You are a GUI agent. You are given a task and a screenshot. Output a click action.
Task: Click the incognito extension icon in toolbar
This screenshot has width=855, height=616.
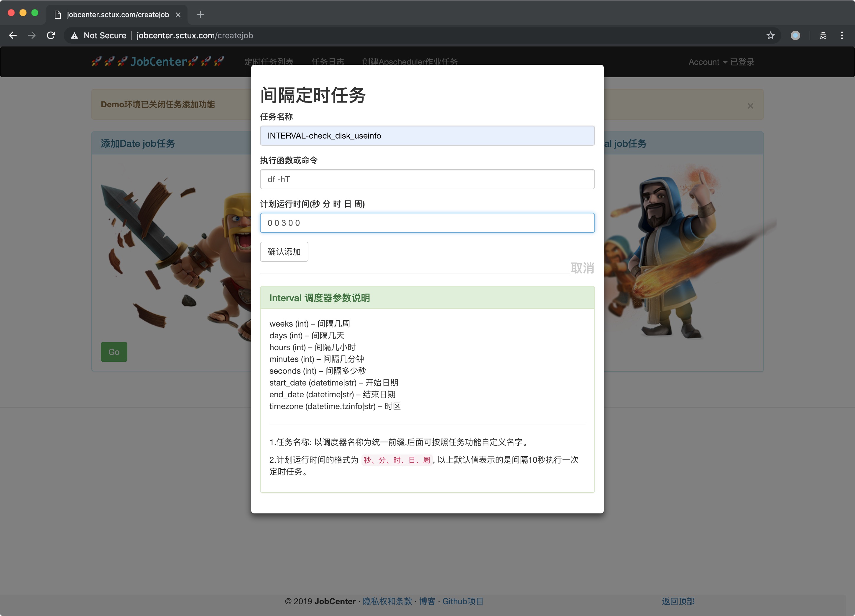(823, 35)
